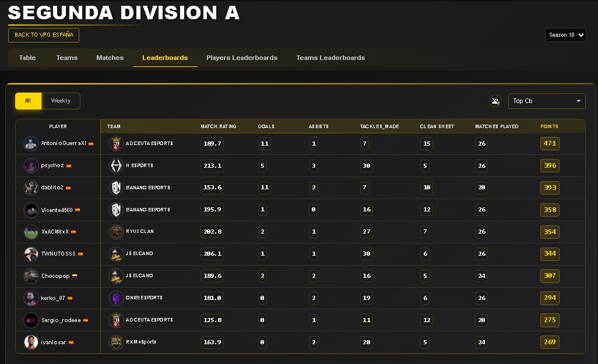Click ivanlosar player name
Image resolution: width=598 pixels, height=364 pixels.
click(54, 342)
